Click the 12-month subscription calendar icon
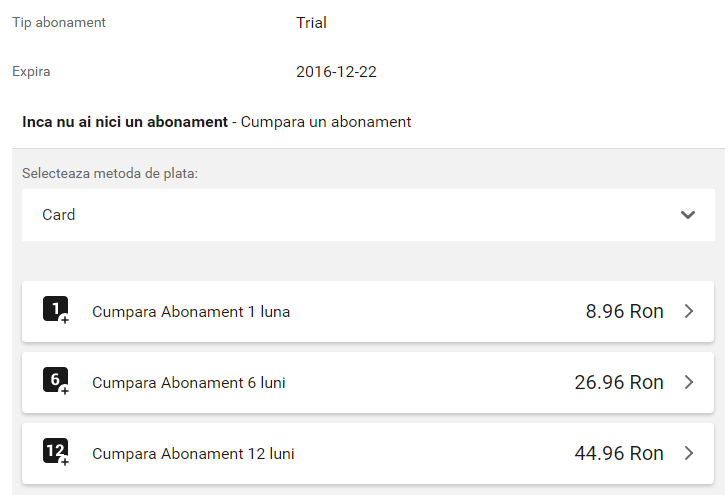Screen dimensions: 728x495 [56, 452]
